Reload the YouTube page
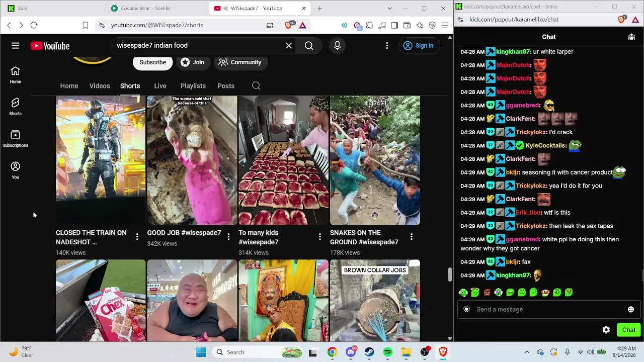The height and width of the screenshot is (362, 644). [34, 25]
